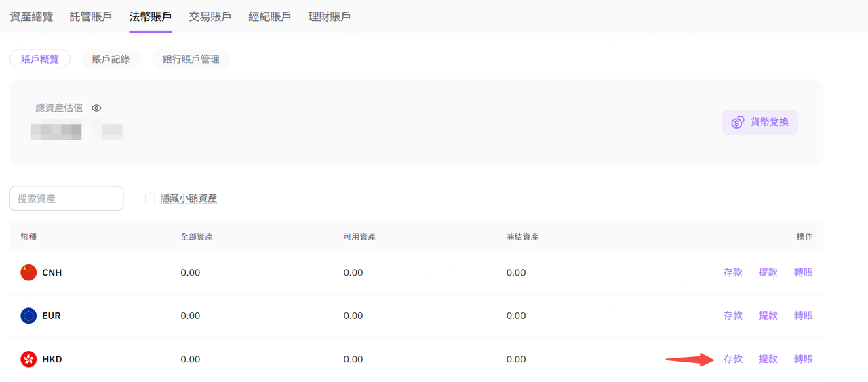Open 銀行賬戶管理 section
This screenshot has height=382, width=868.
[191, 59]
